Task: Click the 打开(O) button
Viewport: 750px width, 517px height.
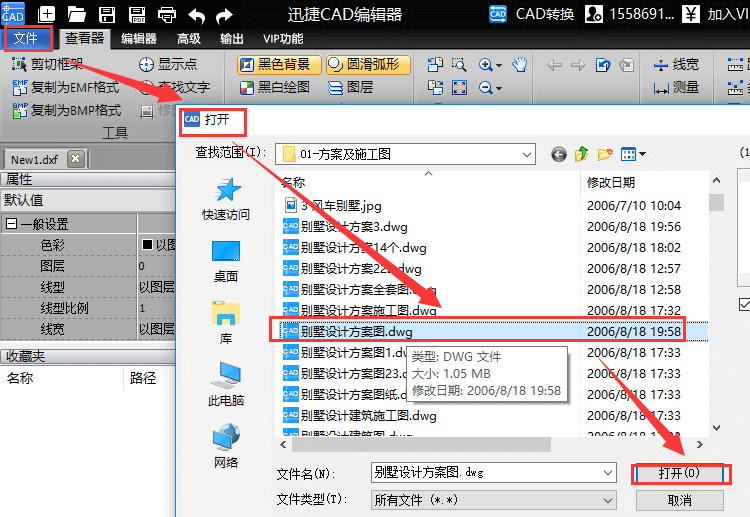Action: [x=680, y=473]
